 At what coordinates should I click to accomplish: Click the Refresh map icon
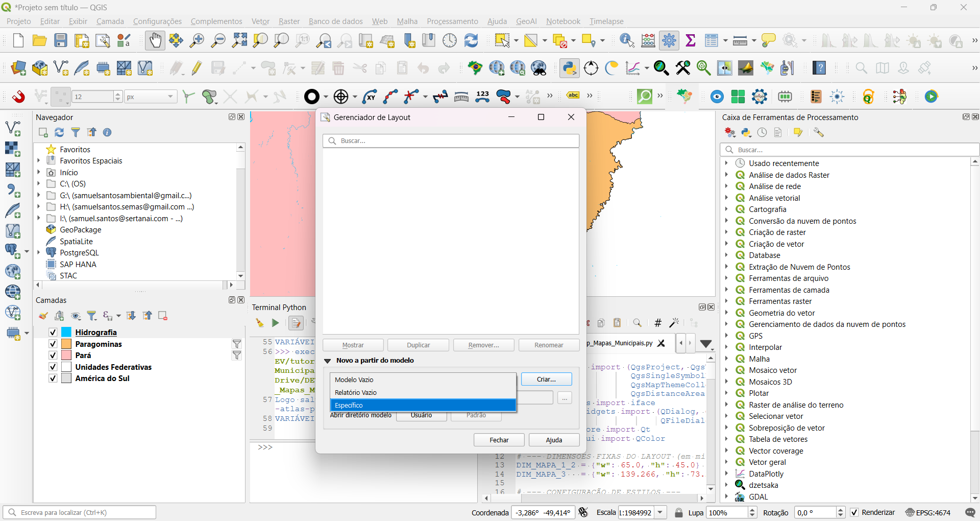(x=471, y=40)
